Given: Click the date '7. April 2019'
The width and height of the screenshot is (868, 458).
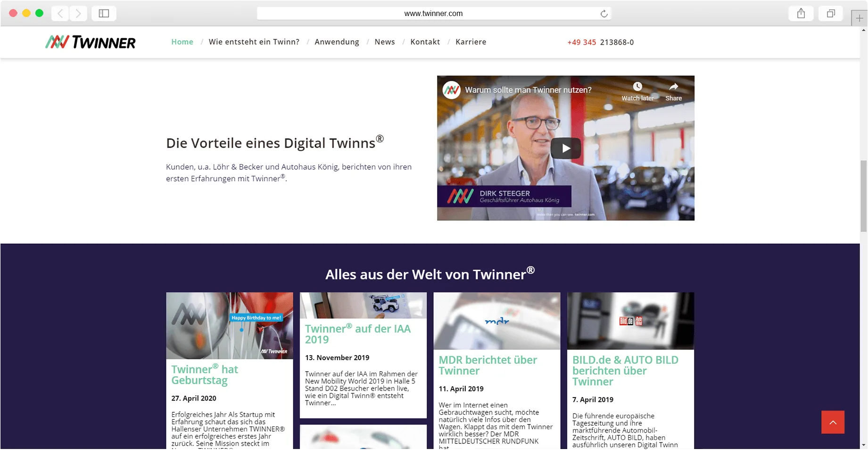Looking at the screenshot, I should point(593,400).
